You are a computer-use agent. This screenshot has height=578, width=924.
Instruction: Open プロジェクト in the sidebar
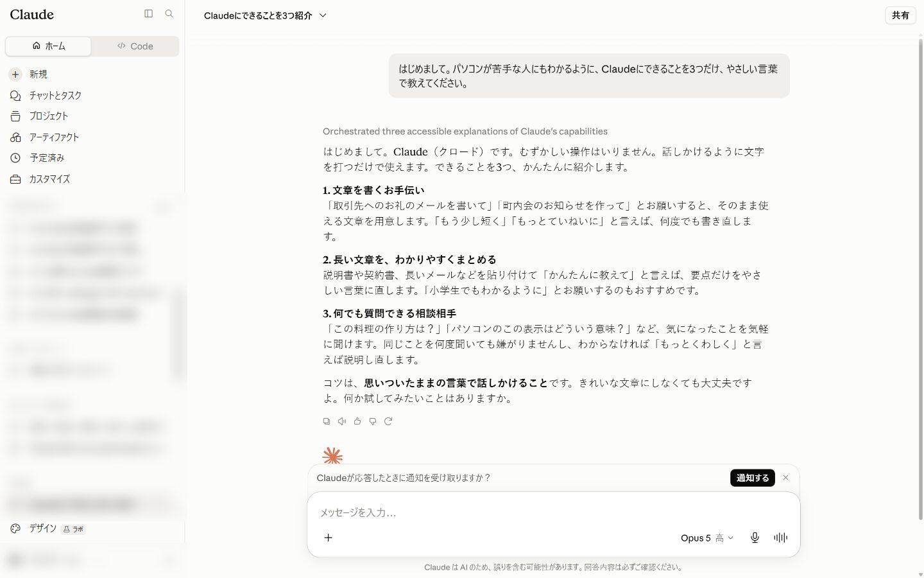coord(92,116)
